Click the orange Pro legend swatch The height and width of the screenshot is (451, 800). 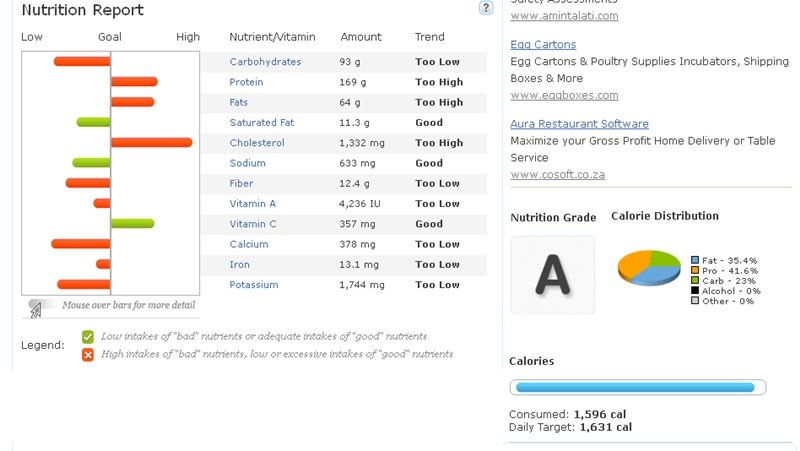click(695, 270)
